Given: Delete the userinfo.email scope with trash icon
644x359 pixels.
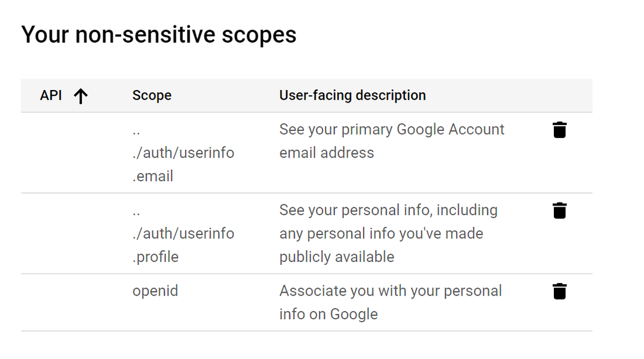Looking at the screenshot, I should point(559,130).
